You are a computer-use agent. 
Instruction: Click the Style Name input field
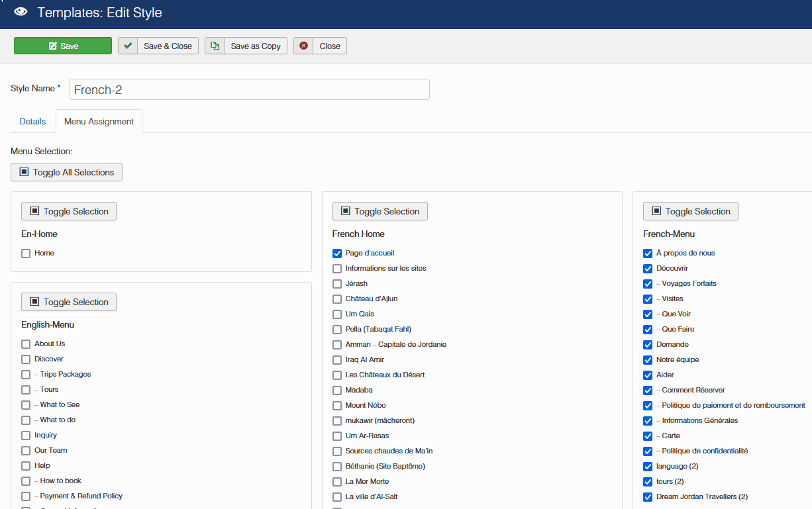(x=249, y=89)
